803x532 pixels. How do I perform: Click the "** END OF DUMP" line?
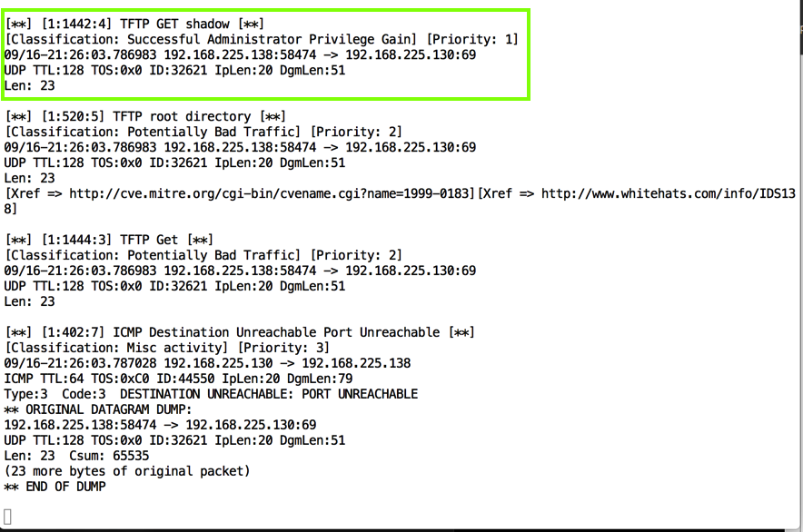point(55,487)
